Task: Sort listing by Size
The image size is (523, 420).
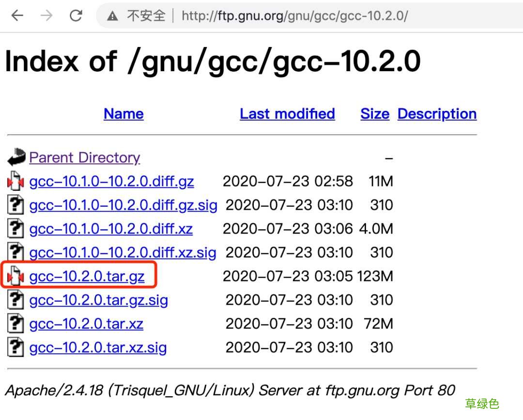Action: 374,113
